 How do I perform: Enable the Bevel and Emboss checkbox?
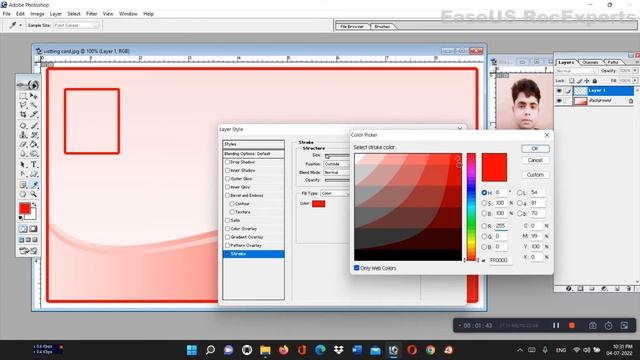(227, 195)
